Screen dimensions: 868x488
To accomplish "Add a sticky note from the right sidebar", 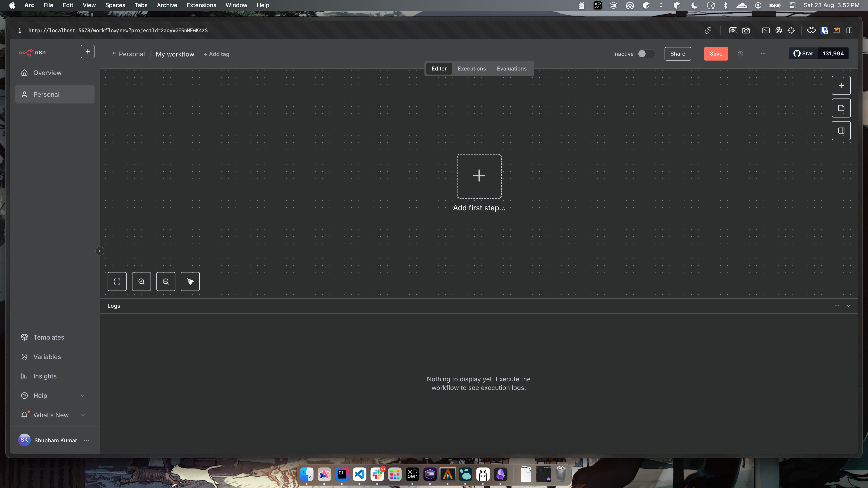I will point(841,108).
